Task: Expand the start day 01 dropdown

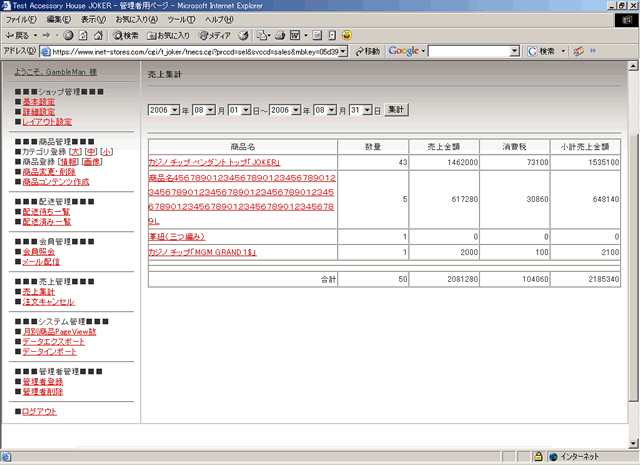Action: (x=246, y=109)
